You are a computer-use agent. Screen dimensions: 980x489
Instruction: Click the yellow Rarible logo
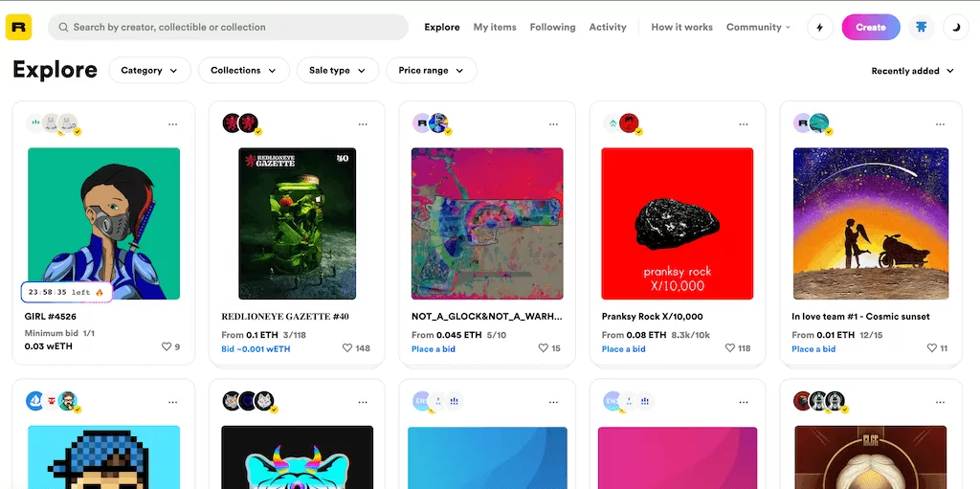[x=18, y=27]
